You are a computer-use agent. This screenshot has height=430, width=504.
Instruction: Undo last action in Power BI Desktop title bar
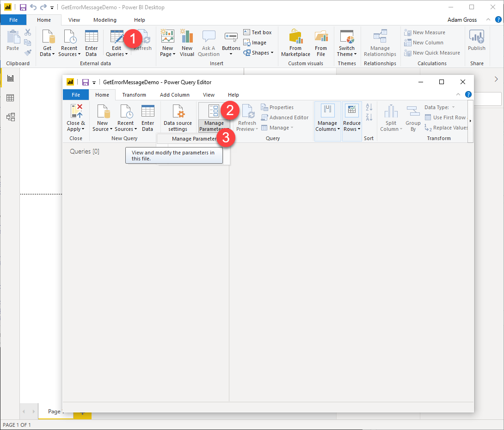coord(33,7)
